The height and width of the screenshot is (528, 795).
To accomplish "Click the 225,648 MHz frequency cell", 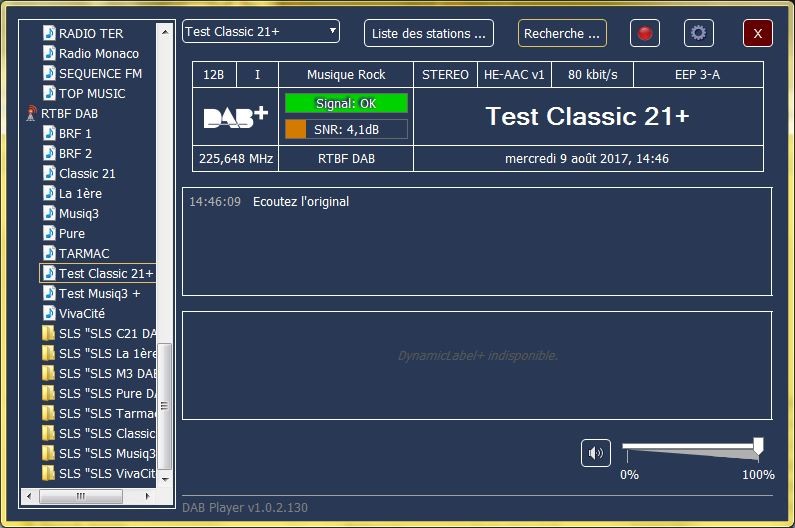I will [x=236, y=159].
